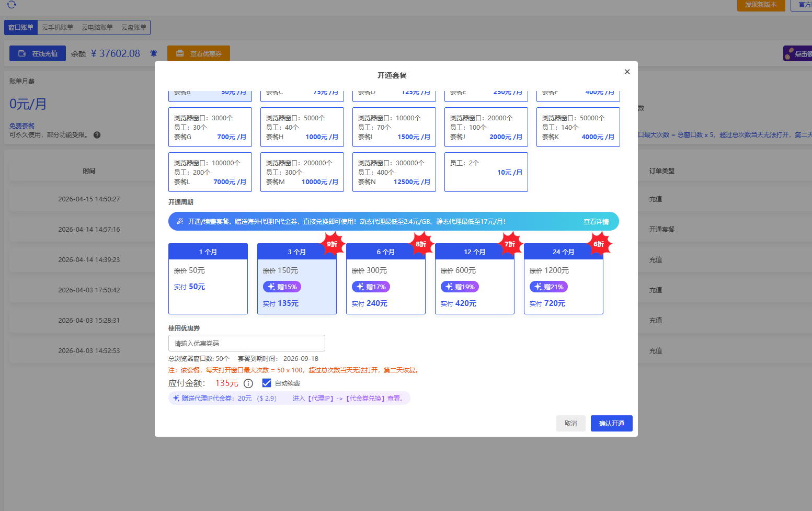Viewport: 812px width, 511px height.
Task: Click the 发现新版本 button
Action: coord(761,5)
